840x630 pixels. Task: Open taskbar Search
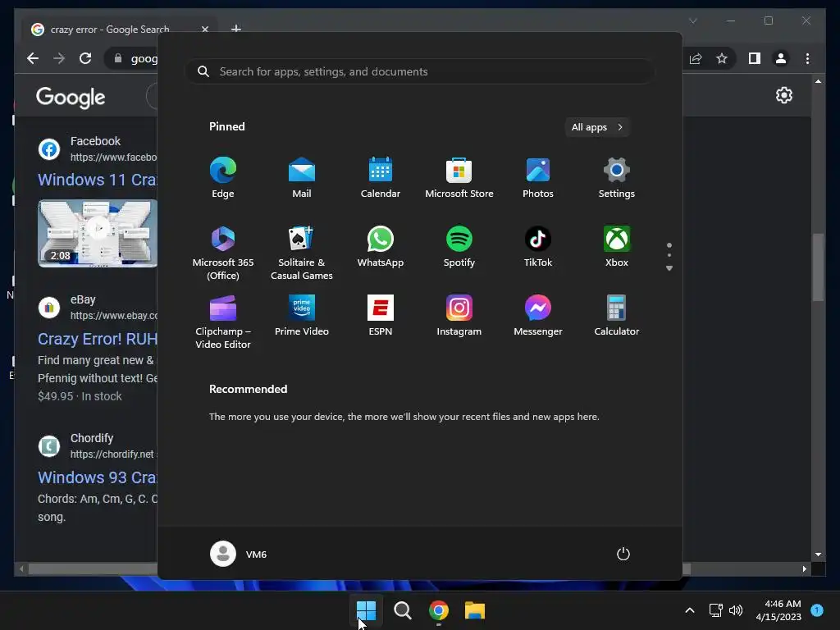coord(402,610)
